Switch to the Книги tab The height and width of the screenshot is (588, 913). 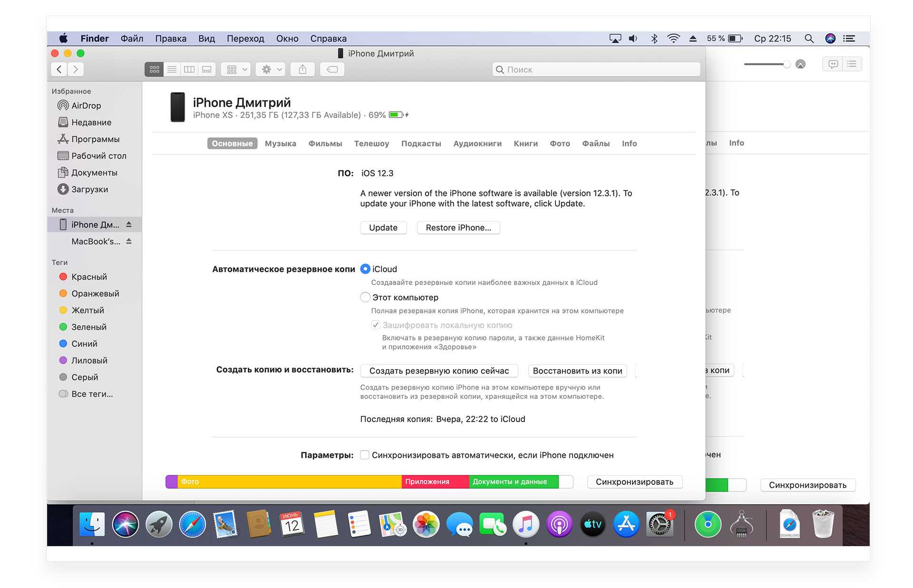526,144
